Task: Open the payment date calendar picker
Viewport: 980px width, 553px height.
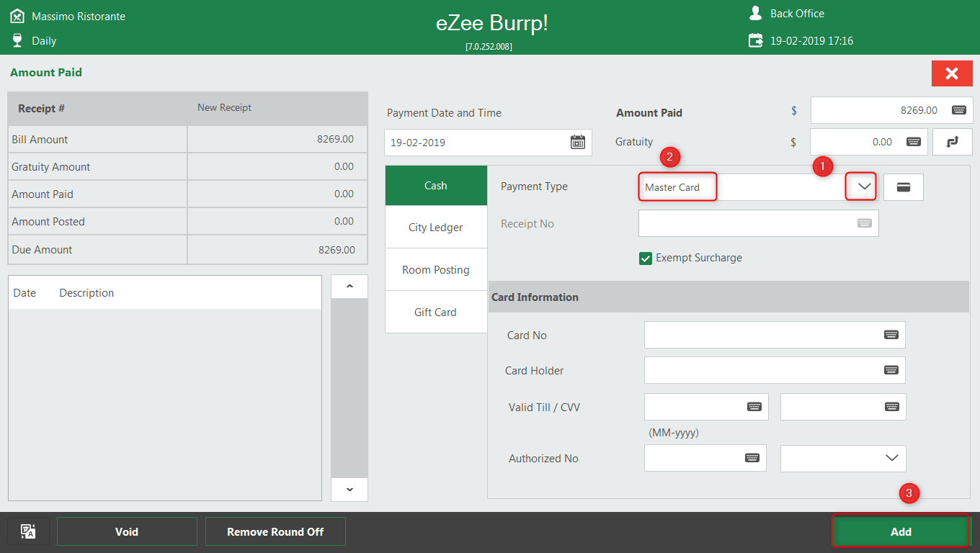Action: tap(578, 142)
